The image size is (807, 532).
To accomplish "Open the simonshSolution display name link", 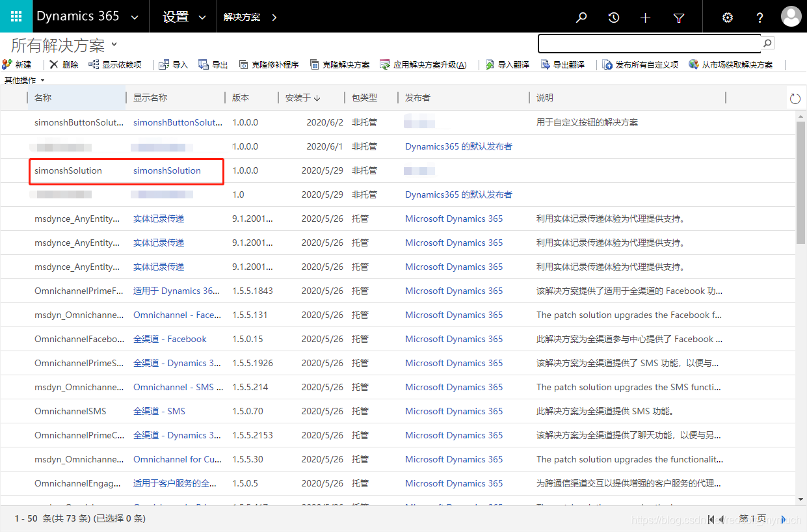I will point(167,170).
